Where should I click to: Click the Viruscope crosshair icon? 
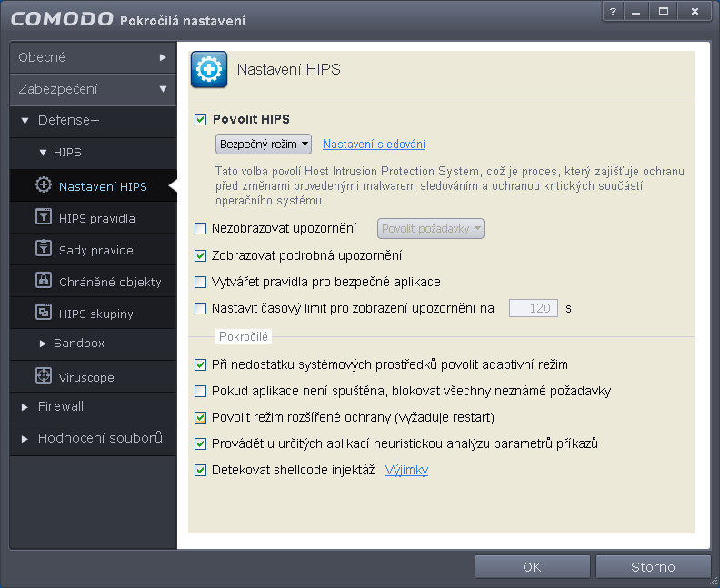pos(44,375)
